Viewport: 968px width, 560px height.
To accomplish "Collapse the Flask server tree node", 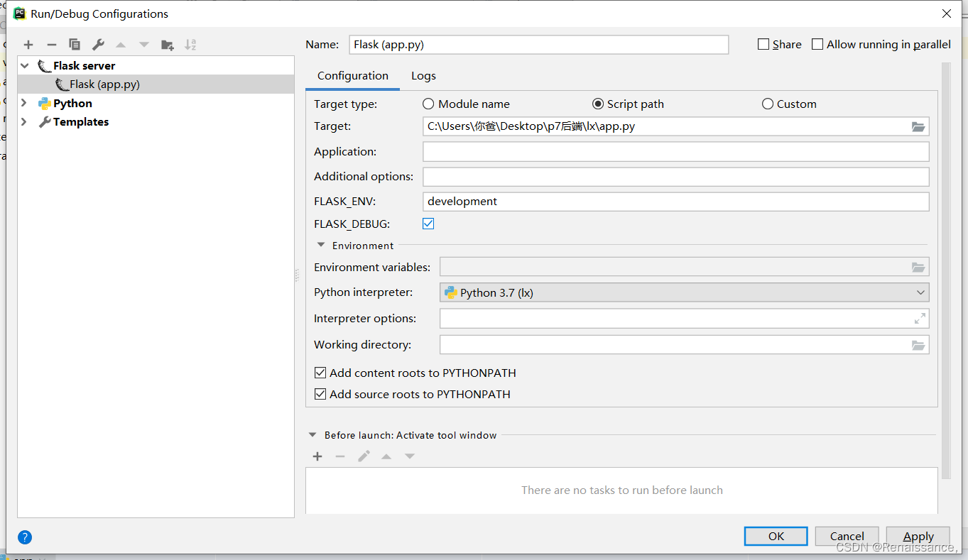I will tap(25, 65).
